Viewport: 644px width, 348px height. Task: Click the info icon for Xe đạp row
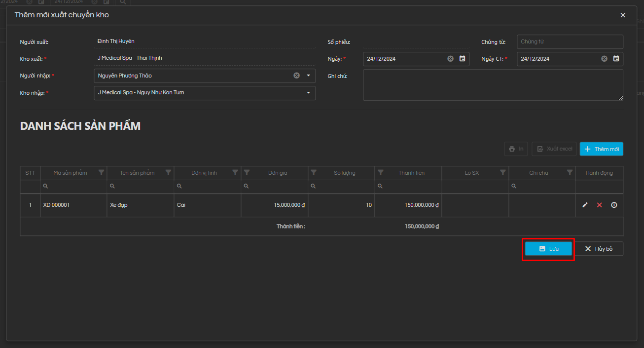coord(614,205)
